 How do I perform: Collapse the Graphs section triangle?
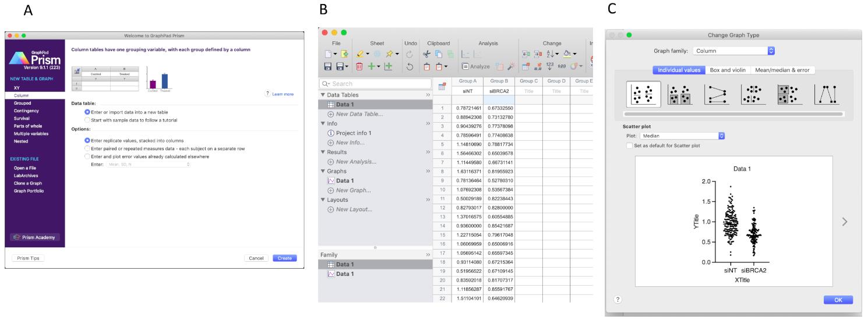323,171
